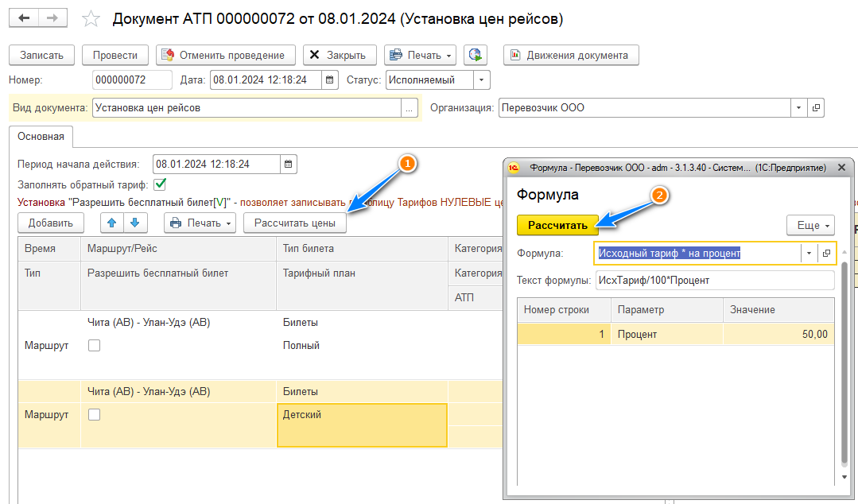This screenshot has height=504, width=858.
Task: Switch to the Основная tab
Action: click(41, 136)
